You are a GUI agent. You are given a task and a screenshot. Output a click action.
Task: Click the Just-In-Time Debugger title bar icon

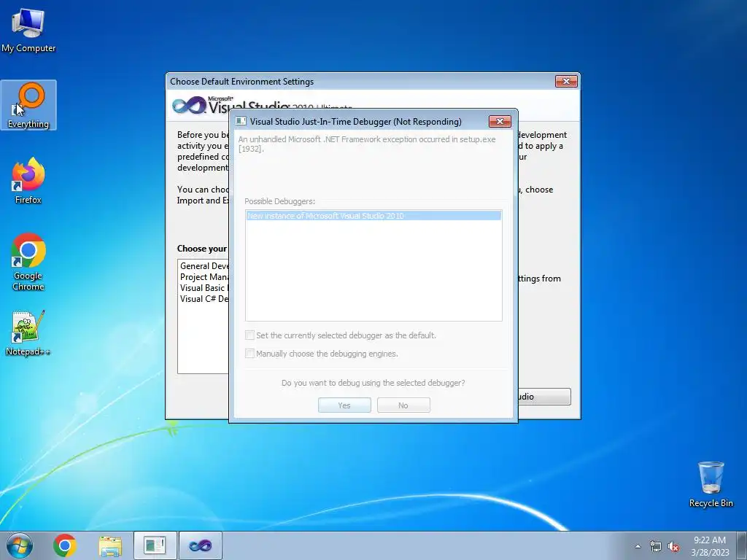[241, 122]
